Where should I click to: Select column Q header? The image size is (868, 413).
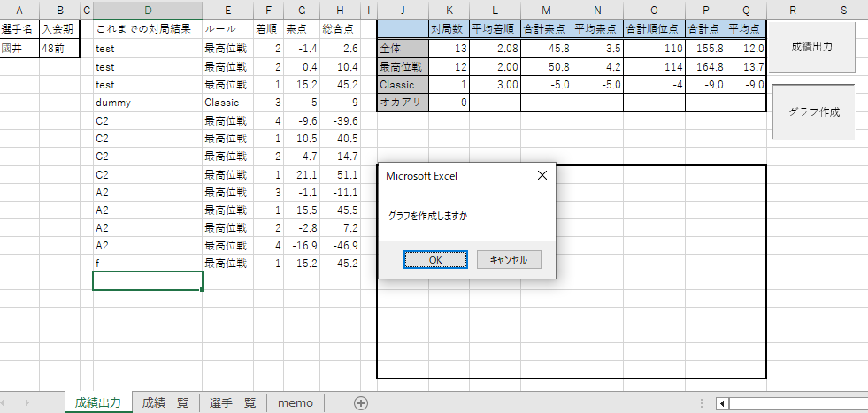pyautogui.click(x=746, y=10)
